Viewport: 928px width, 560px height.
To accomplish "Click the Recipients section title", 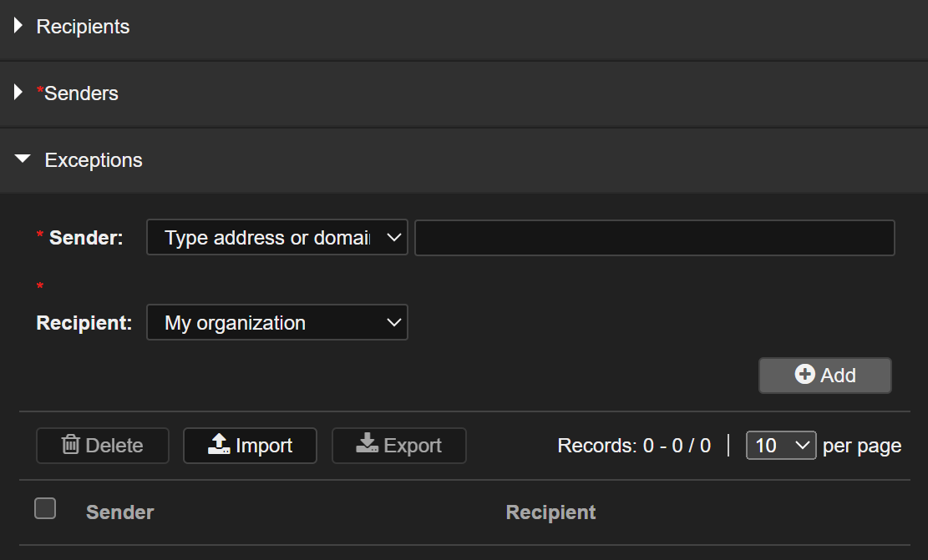I will (x=83, y=27).
